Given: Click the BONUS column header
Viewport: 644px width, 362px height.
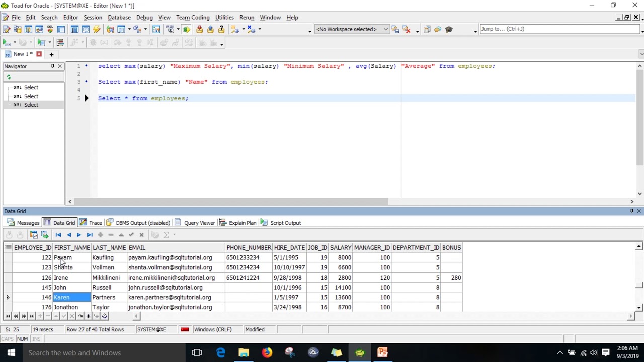Looking at the screenshot, I should point(451,247).
